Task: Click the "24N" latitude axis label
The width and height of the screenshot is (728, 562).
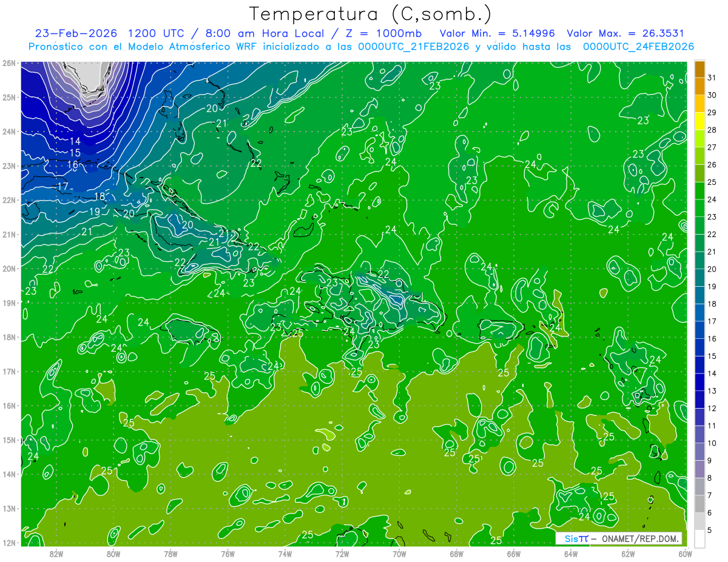Action: point(9,132)
